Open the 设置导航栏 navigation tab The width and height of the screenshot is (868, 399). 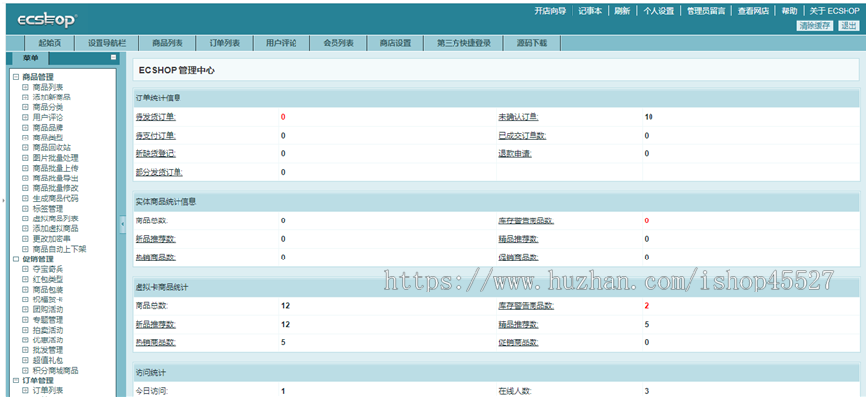tap(106, 43)
